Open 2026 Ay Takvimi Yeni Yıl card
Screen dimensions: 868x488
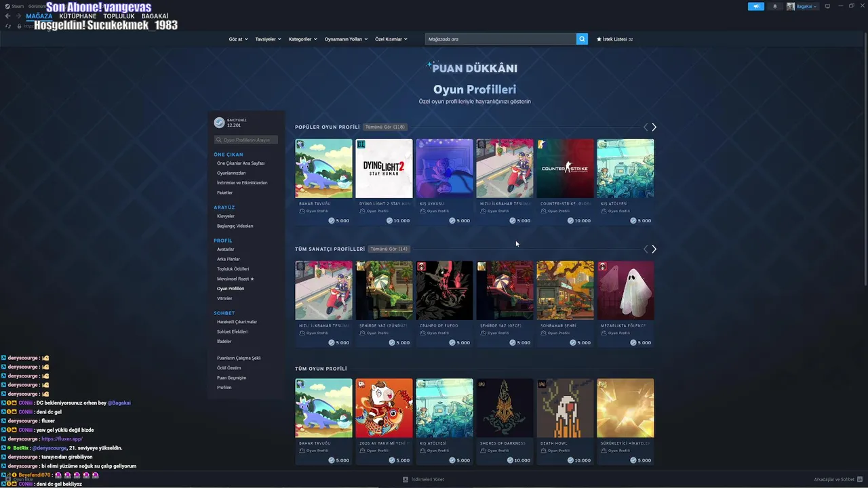coord(384,422)
